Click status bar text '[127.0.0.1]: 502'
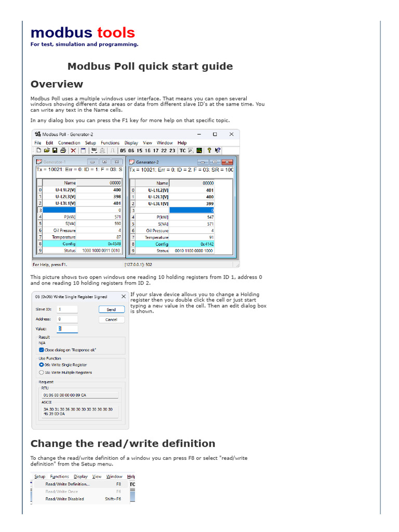 [138, 264]
